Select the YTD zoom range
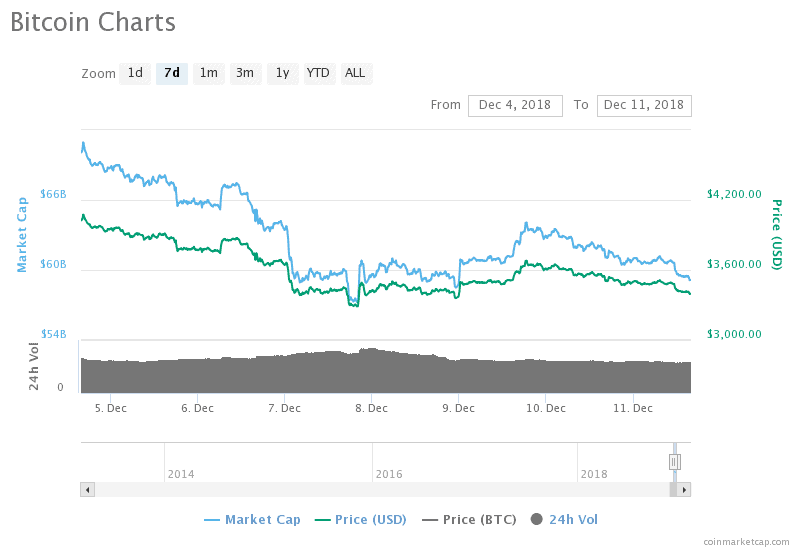Viewport: 800px width, 550px height. click(319, 73)
